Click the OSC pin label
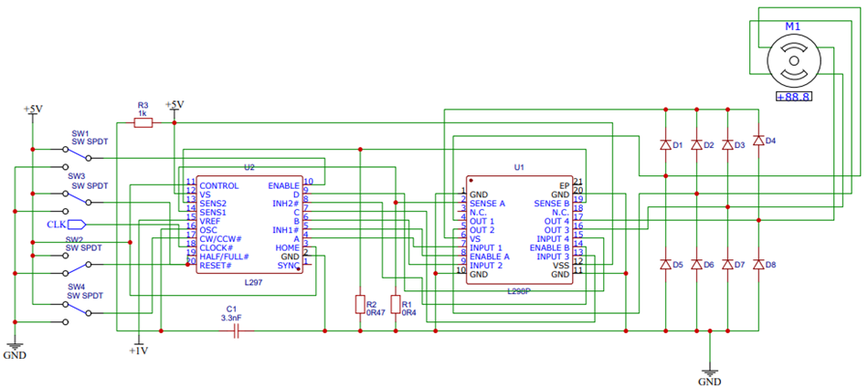The height and width of the screenshot is (388, 868). point(208,230)
